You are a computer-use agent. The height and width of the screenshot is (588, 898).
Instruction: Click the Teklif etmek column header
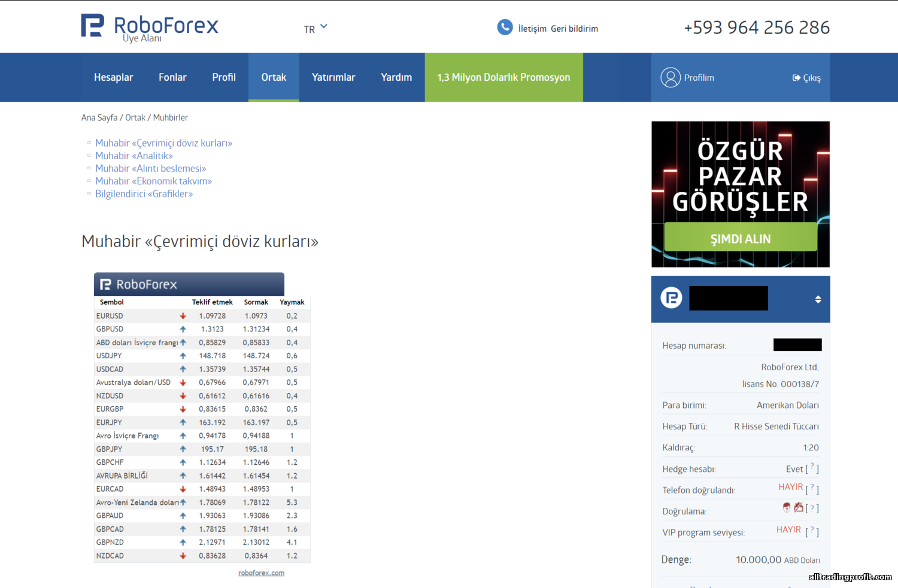tap(212, 302)
